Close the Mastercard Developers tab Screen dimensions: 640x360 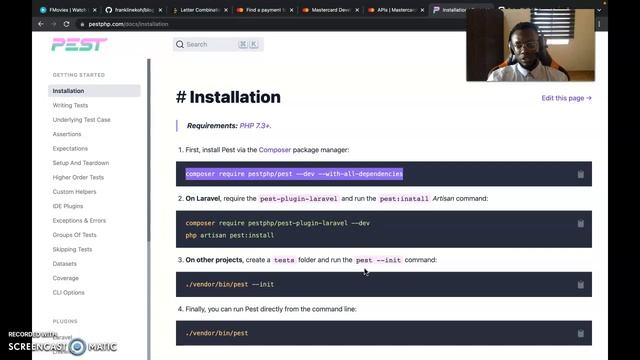click(x=357, y=10)
